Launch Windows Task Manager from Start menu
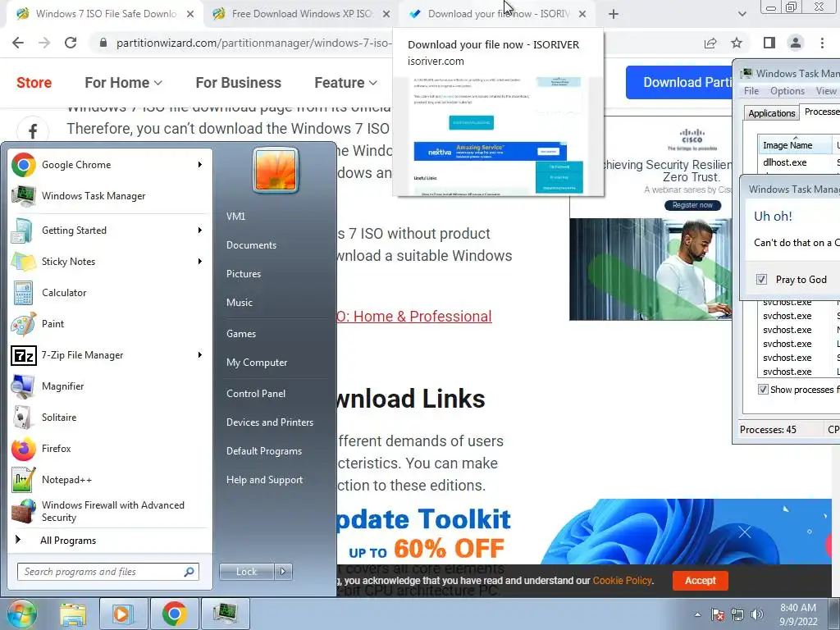This screenshot has height=630, width=840. pyautogui.click(x=110, y=196)
